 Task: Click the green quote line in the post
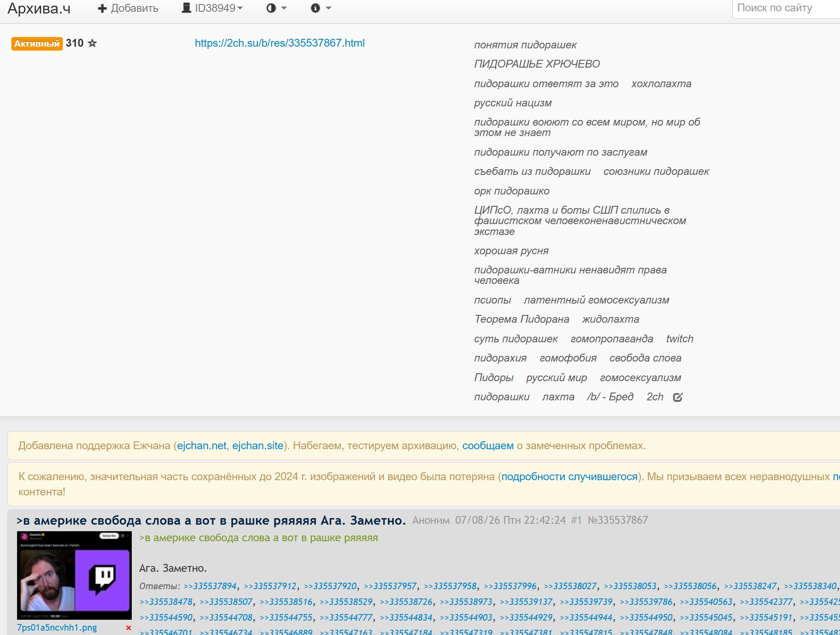[259, 538]
